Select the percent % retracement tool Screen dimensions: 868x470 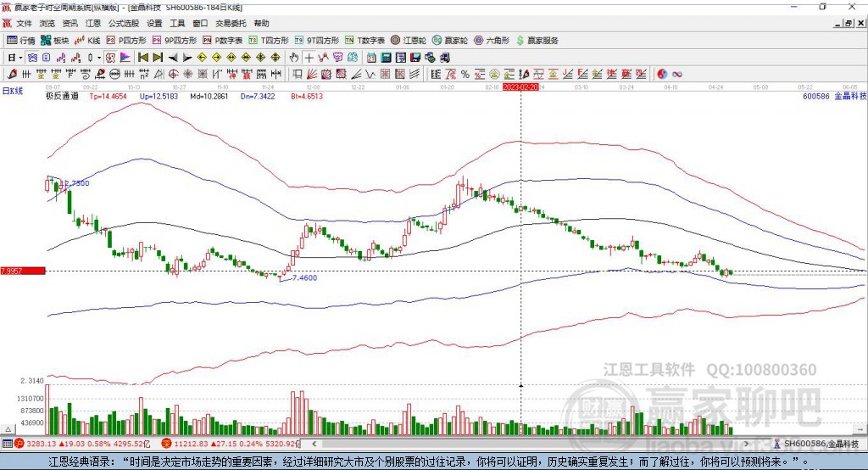coord(465,75)
